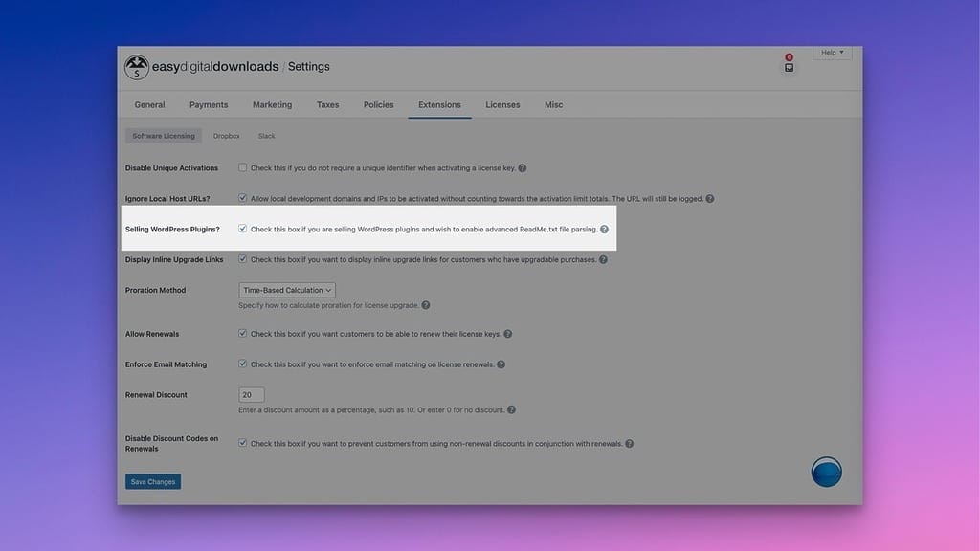Uncheck Selling WordPress Plugins checkbox
Screen dimensions: 980x551
(x=242, y=229)
